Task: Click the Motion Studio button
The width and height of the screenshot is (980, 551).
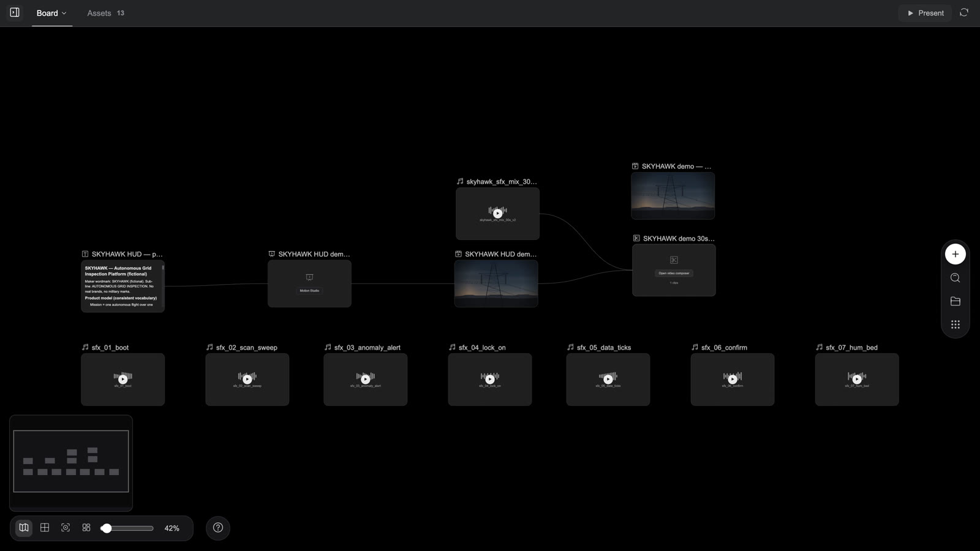Action: pos(309,291)
